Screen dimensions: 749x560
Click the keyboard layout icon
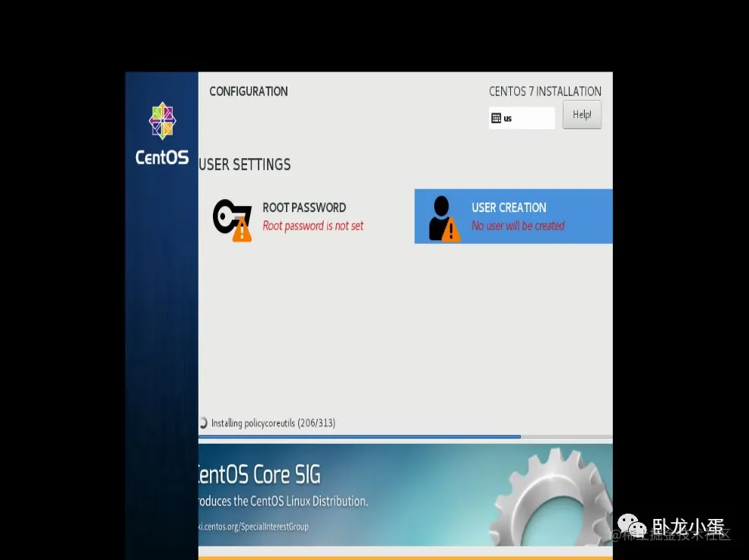tap(497, 118)
